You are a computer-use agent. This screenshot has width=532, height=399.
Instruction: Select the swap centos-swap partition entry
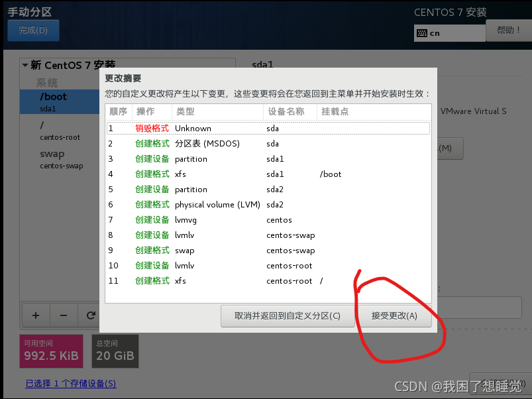(x=60, y=159)
